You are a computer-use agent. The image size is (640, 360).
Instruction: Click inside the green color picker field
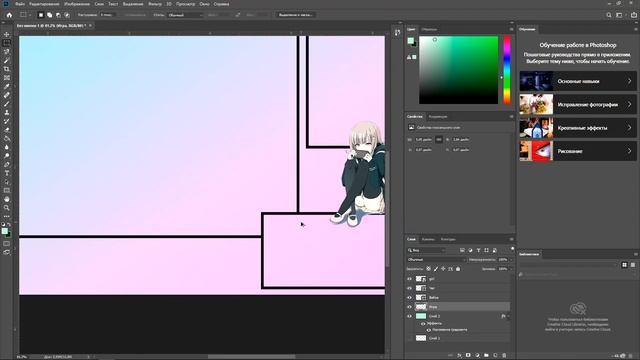pos(458,70)
